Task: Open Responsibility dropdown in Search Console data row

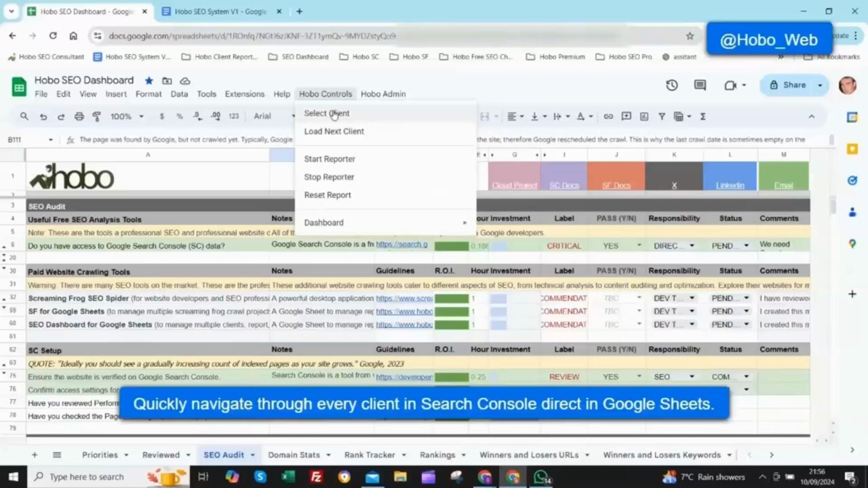Action: click(x=692, y=246)
